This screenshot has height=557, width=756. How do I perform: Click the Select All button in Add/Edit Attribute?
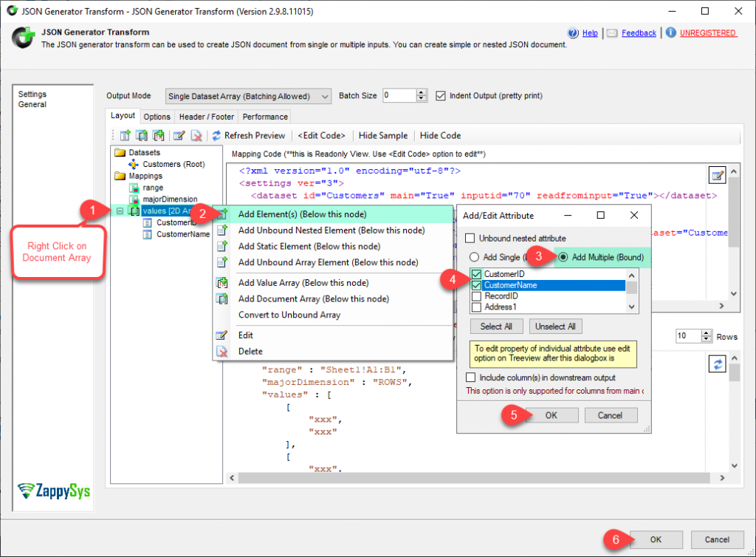click(x=495, y=326)
